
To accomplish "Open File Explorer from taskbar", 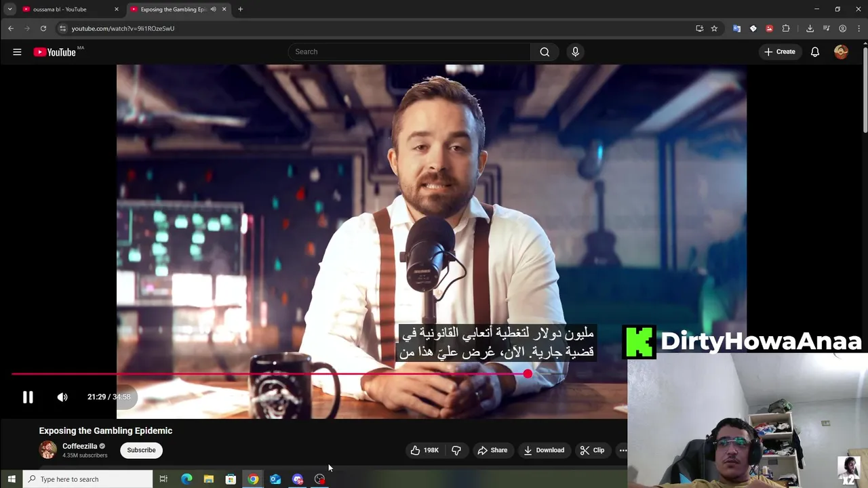I will pyautogui.click(x=209, y=479).
